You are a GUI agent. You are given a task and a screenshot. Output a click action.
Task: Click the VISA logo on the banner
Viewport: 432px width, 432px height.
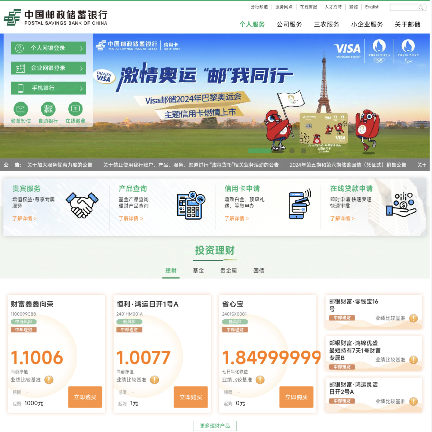click(x=347, y=50)
